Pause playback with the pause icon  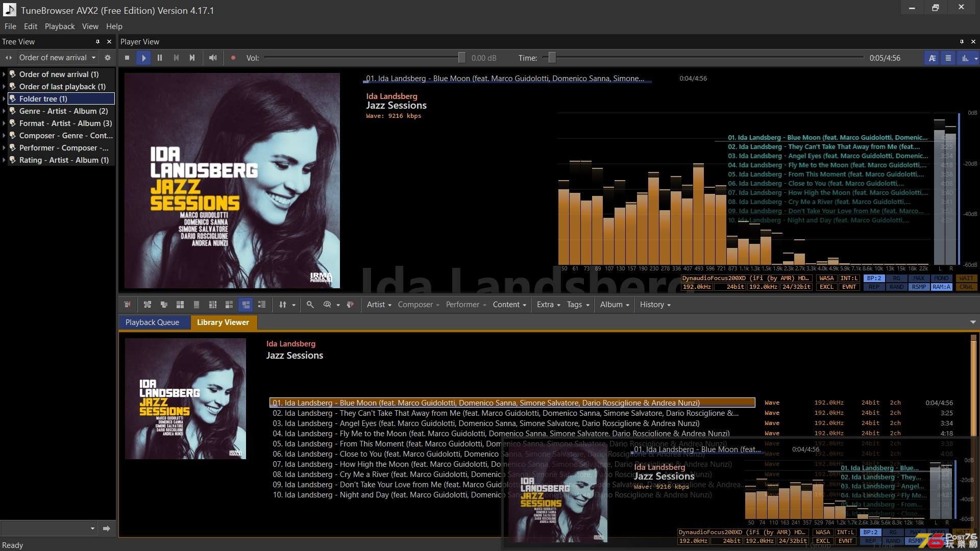(x=160, y=58)
